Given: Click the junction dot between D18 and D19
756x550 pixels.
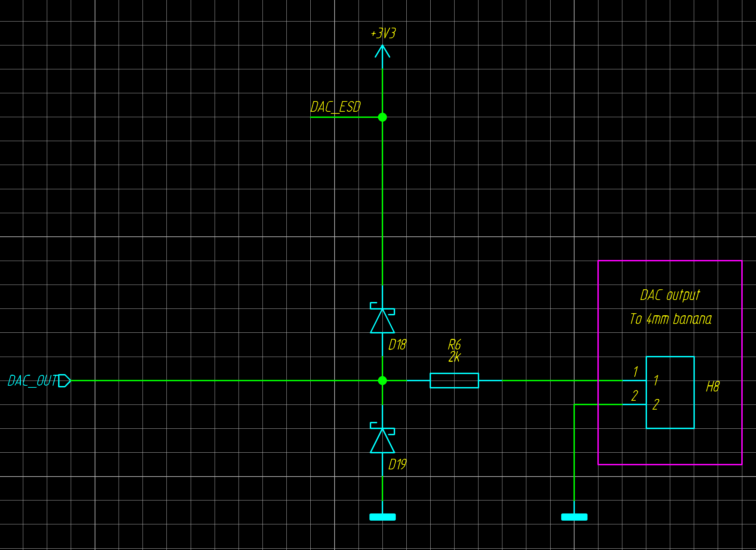Looking at the screenshot, I should (382, 381).
